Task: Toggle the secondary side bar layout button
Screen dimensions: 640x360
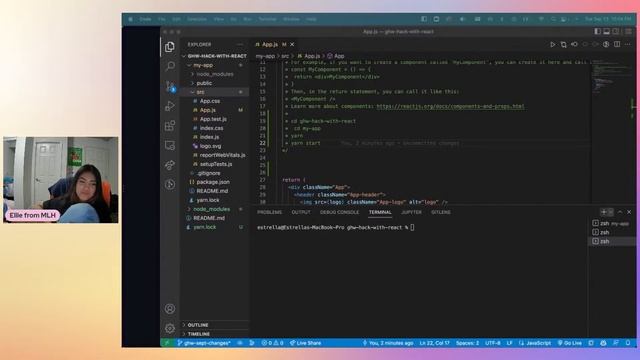Action: tap(616, 31)
